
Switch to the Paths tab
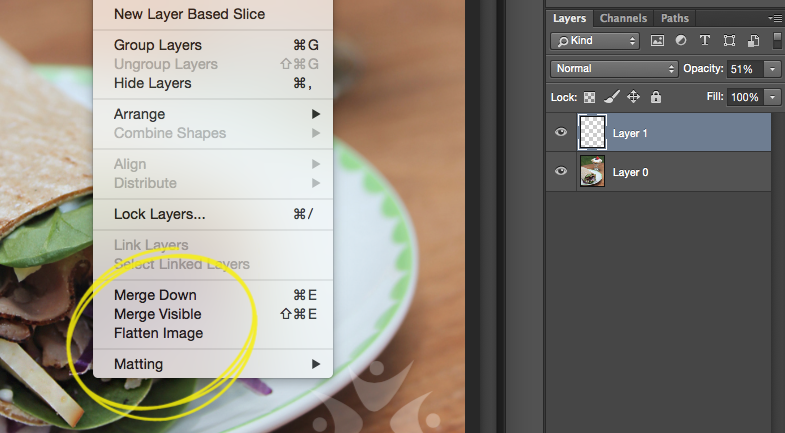(674, 19)
